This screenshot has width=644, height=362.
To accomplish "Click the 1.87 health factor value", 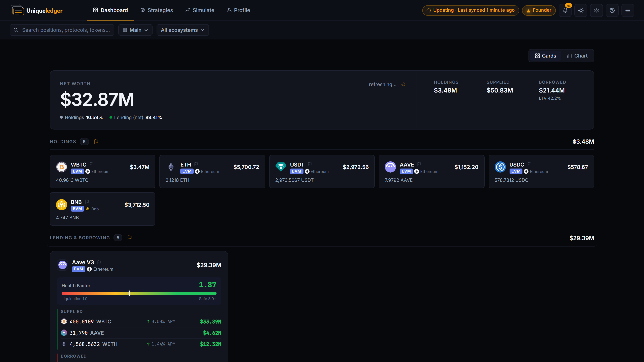I will point(207,285).
